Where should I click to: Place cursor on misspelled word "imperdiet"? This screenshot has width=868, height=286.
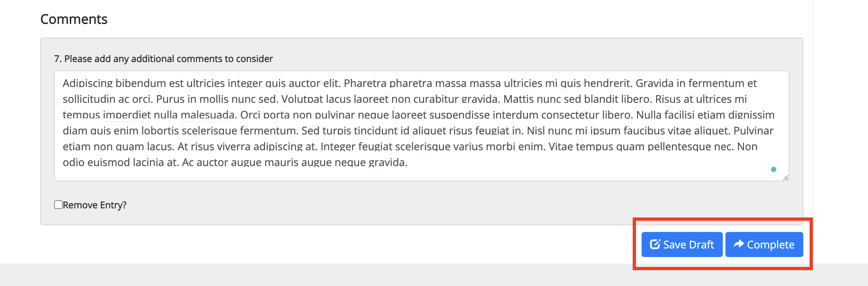tap(127, 115)
